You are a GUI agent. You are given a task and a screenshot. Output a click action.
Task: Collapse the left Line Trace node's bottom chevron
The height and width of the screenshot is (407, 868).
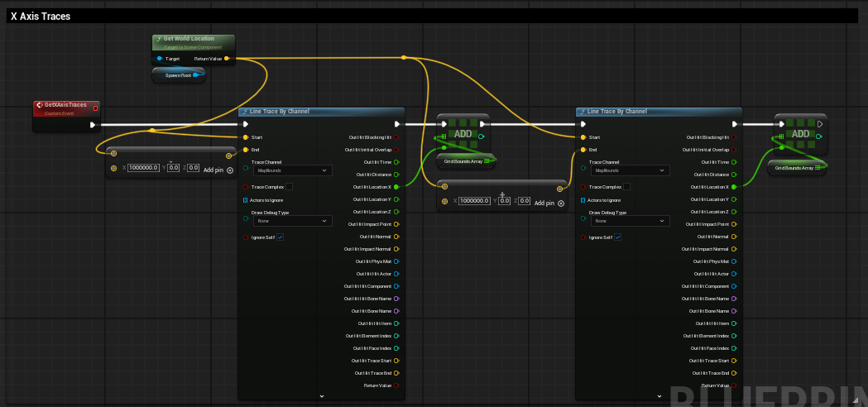[321, 396]
